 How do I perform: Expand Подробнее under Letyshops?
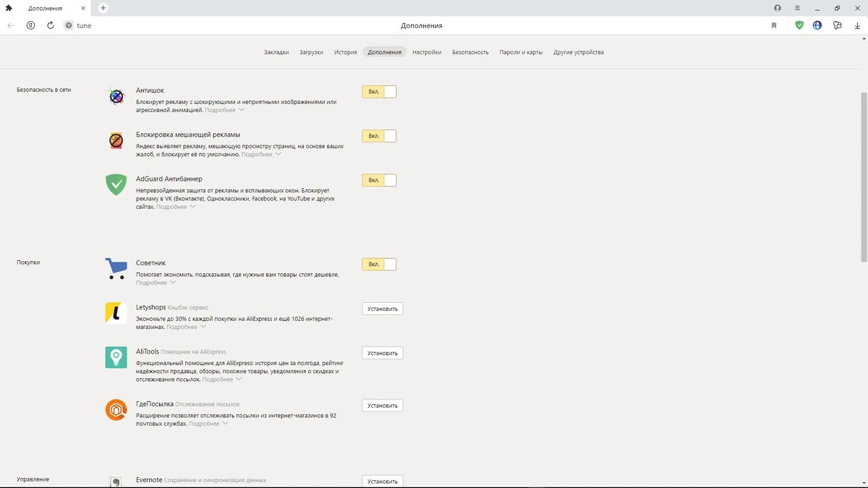click(x=186, y=327)
